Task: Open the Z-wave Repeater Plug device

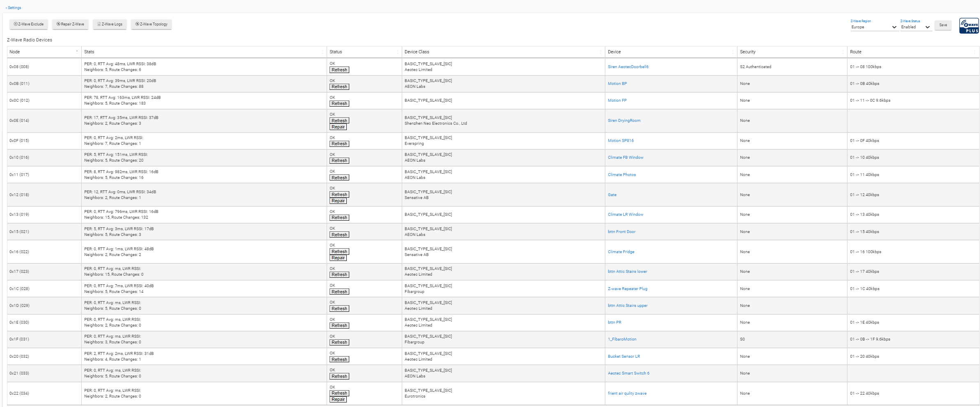Action: (627, 289)
